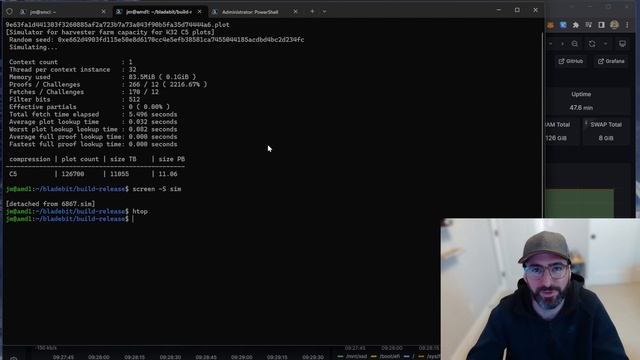640x360 pixels.
Task: Open the refresh interval dropdown
Action: pyautogui.click(x=606, y=44)
